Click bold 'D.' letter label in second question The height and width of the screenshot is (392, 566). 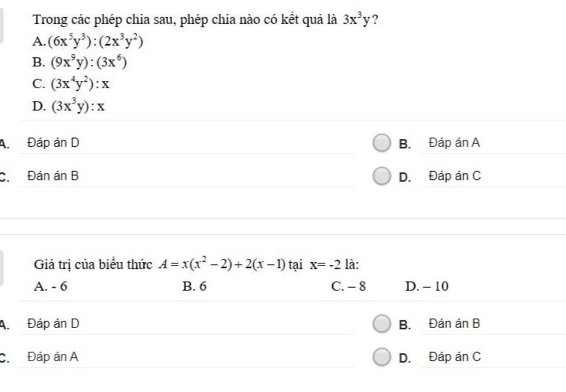(405, 358)
